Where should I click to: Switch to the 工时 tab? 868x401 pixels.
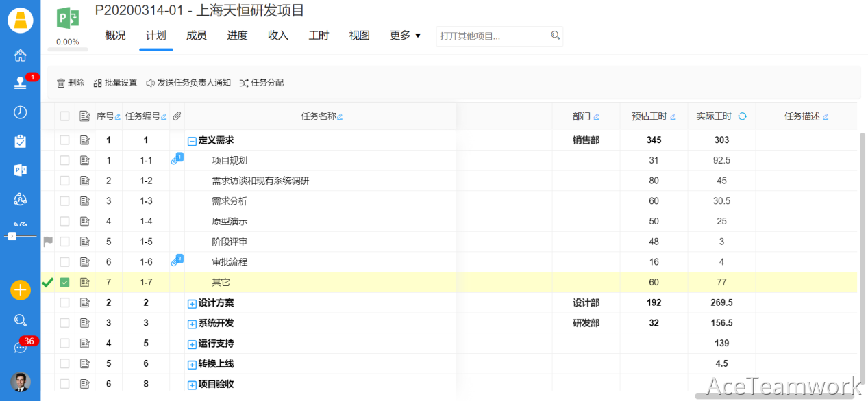[319, 36]
